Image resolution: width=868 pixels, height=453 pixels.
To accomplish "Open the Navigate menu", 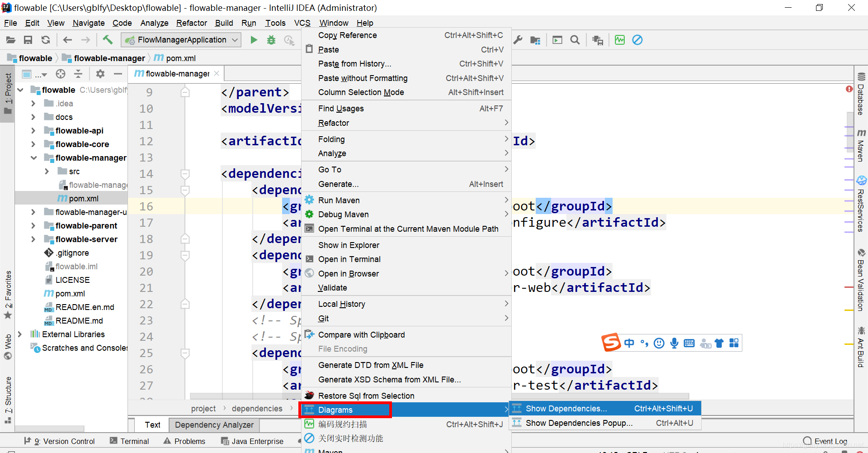I will (89, 23).
